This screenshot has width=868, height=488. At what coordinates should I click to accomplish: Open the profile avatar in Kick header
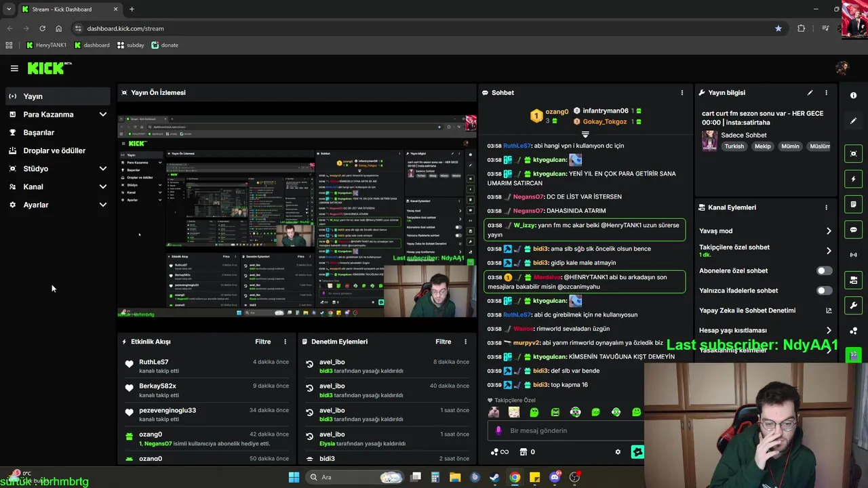click(x=842, y=68)
